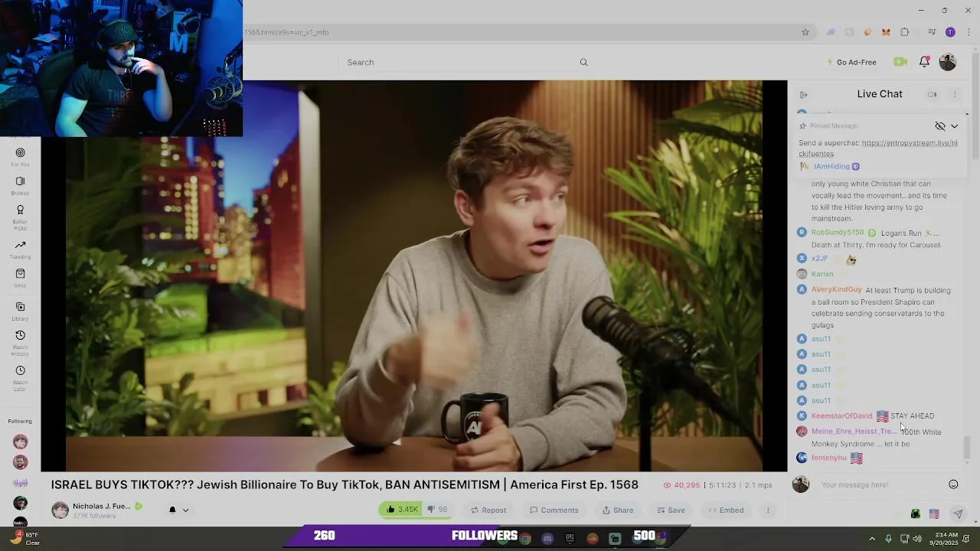Dislike the video with thumbs down

pos(437,510)
